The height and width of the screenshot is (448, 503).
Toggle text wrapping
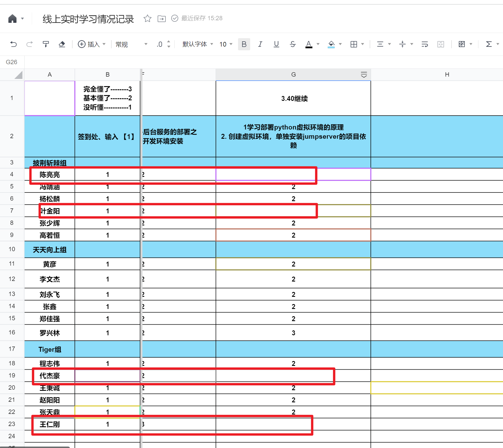[425, 44]
